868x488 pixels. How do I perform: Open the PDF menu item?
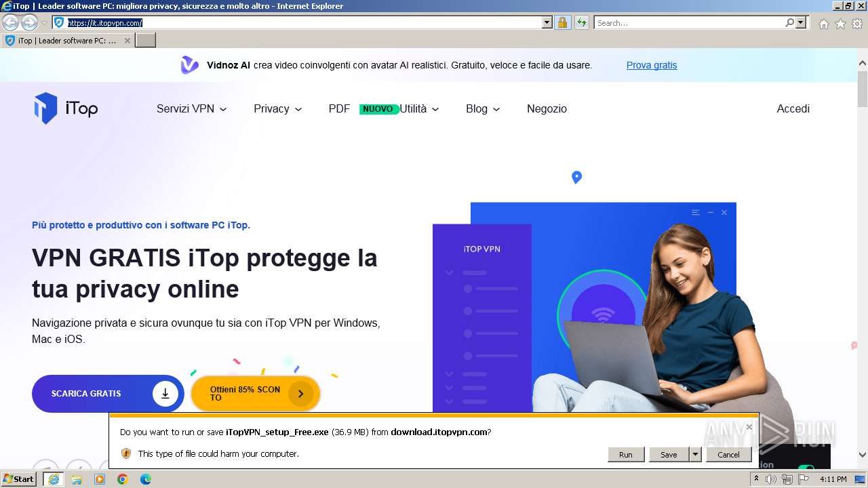click(x=339, y=108)
